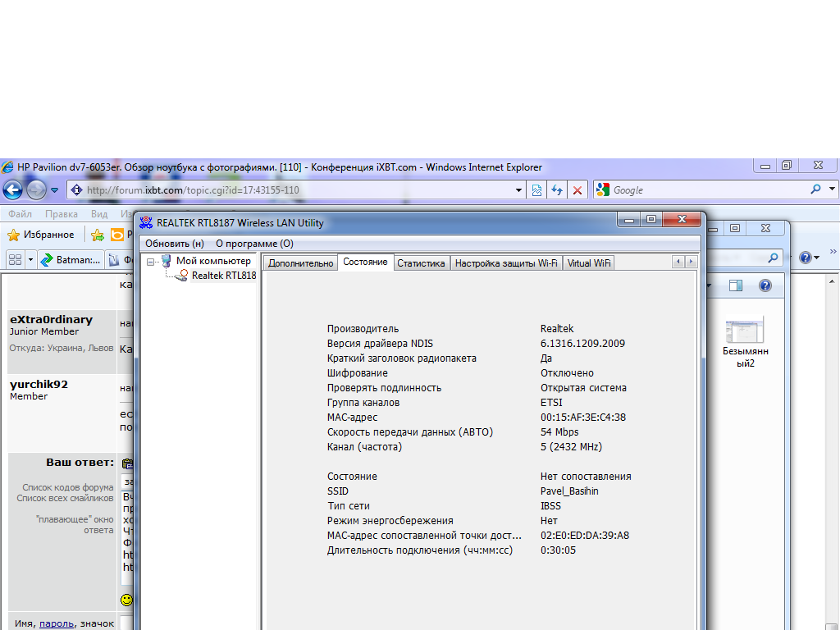840x630 pixels.
Task: Click the Избранное favorites button
Action: pos(40,235)
